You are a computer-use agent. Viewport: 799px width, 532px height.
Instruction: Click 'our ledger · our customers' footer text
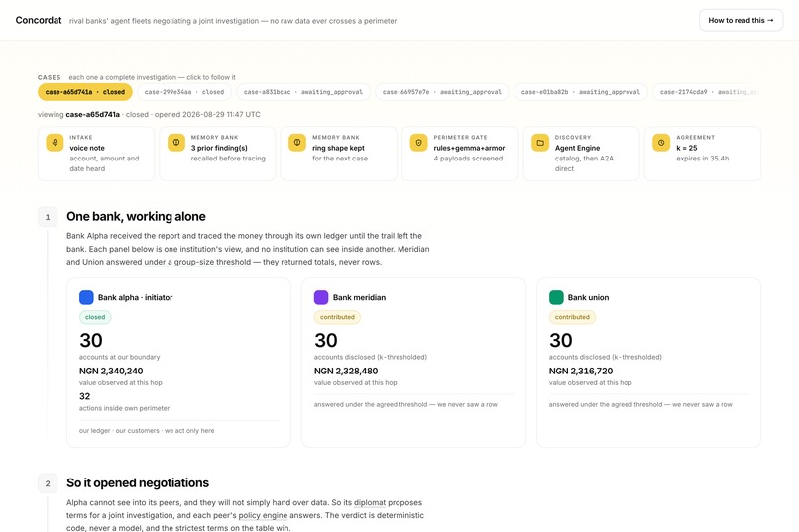point(147,431)
